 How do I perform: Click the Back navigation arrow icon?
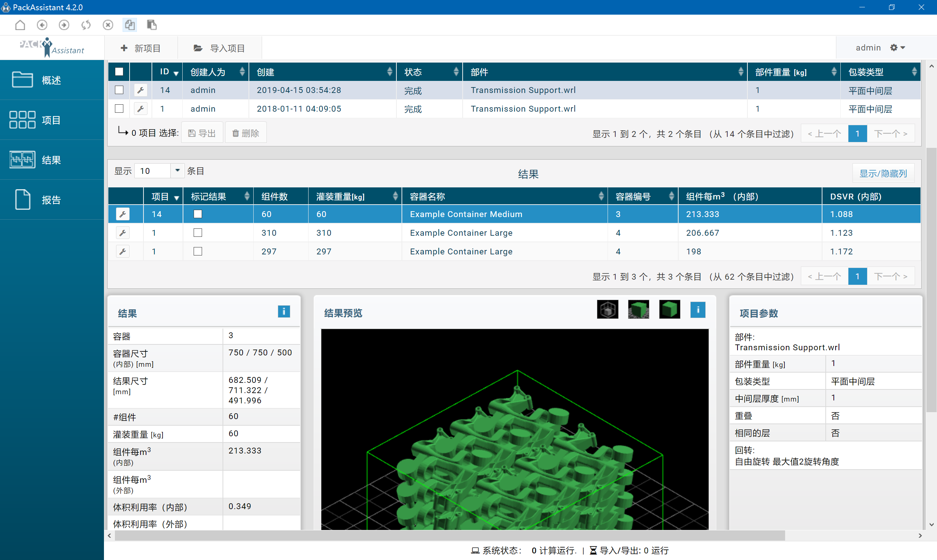(42, 25)
